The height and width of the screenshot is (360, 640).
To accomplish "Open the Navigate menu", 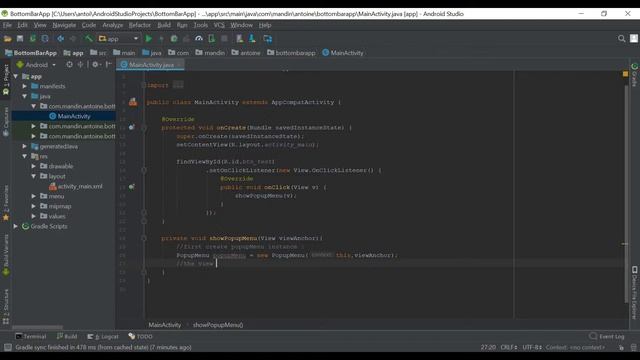I will point(64,25).
